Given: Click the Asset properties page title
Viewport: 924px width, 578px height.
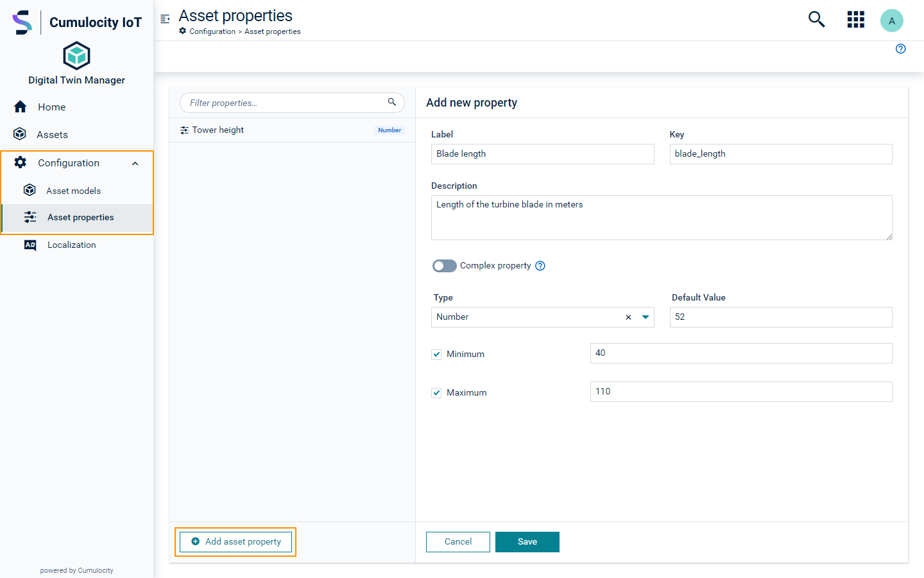Looking at the screenshot, I should pyautogui.click(x=235, y=15).
